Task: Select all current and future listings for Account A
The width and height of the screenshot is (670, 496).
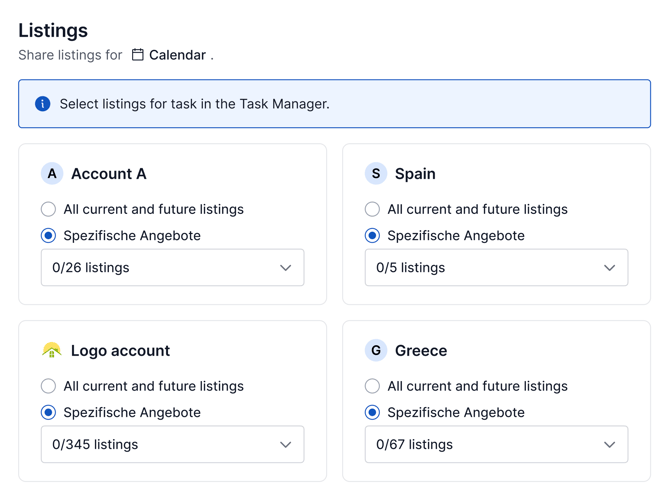Action: [48, 209]
